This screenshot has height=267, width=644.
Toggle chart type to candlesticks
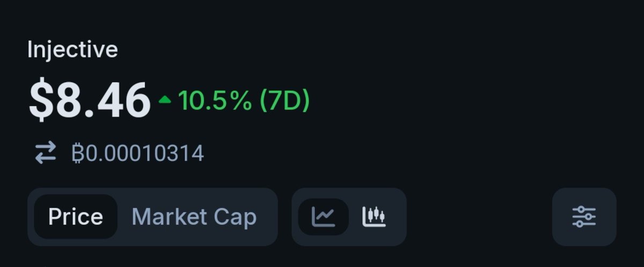[374, 217]
